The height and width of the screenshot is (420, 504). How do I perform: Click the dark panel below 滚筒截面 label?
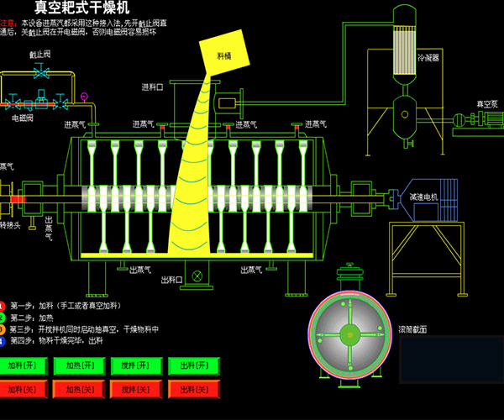point(450,359)
